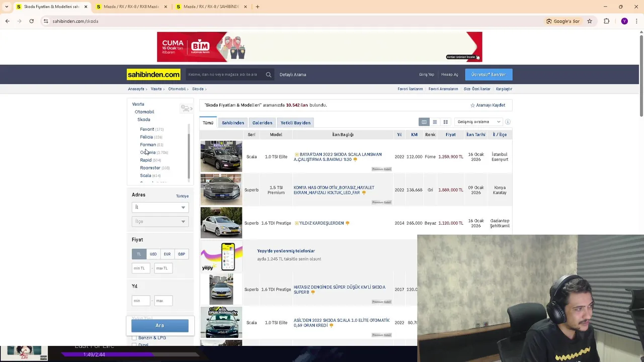This screenshot has width=644, height=362.
Task: Select USD currency option
Action: [x=153, y=254]
